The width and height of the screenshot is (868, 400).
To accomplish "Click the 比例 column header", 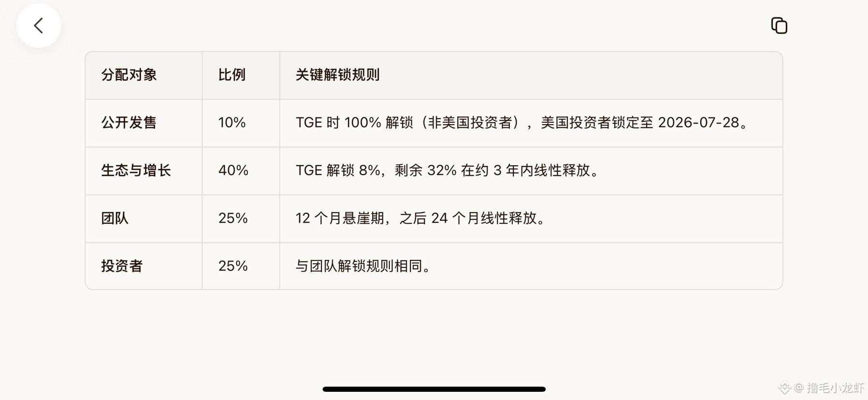I will point(232,75).
